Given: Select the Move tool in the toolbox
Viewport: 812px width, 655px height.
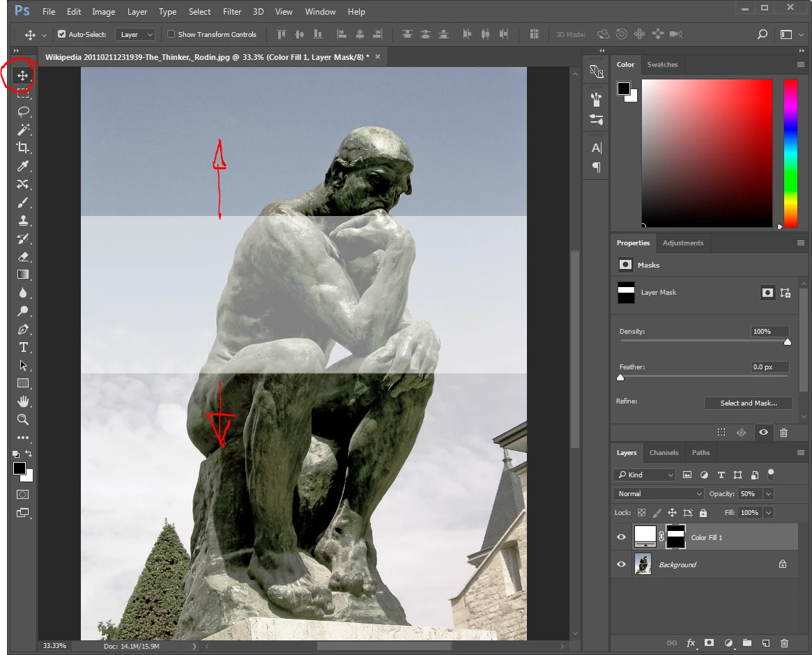Looking at the screenshot, I should click(x=22, y=75).
